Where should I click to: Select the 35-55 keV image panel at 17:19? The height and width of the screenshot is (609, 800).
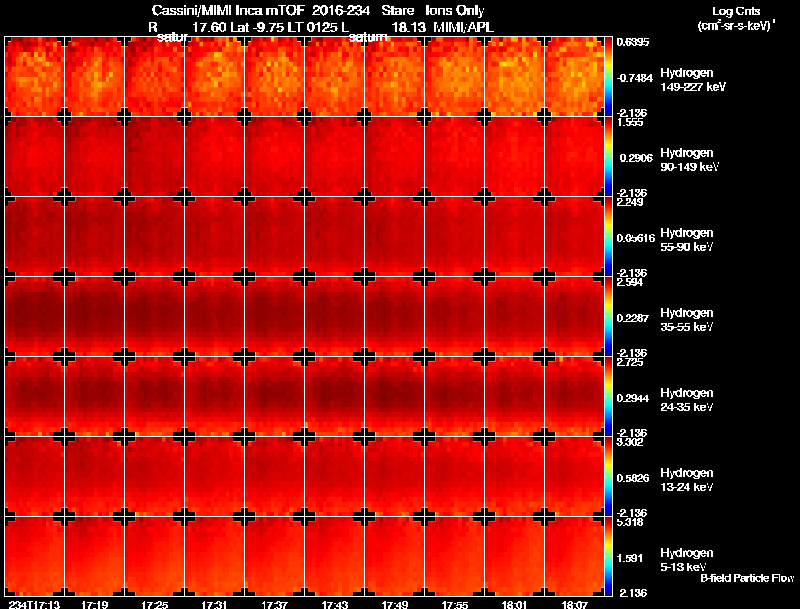point(94,317)
